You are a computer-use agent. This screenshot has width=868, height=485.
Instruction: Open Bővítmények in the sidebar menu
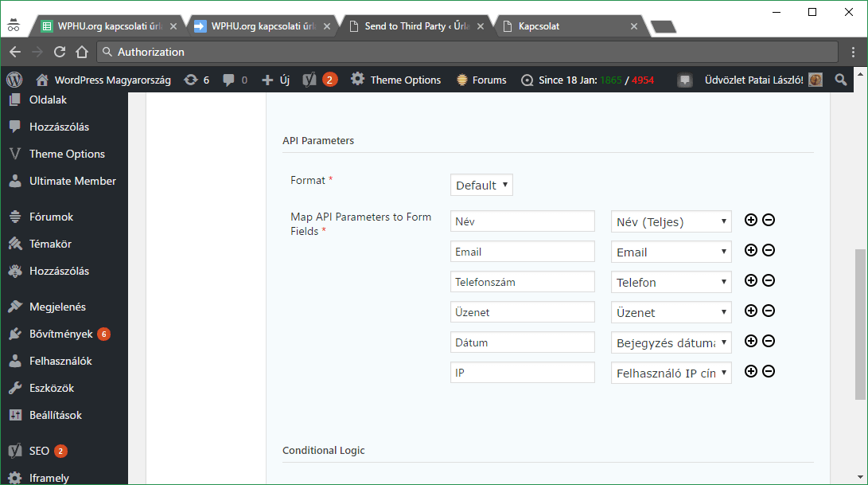point(60,334)
